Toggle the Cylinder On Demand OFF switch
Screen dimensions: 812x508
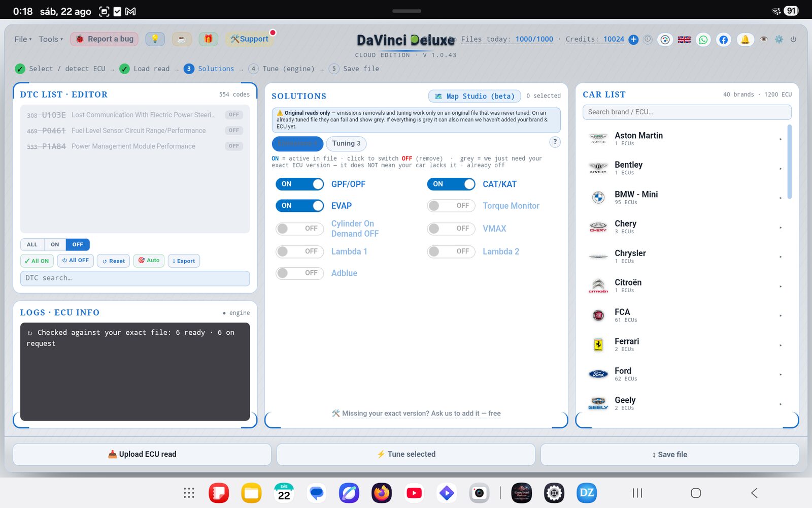pyautogui.click(x=300, y=229)
